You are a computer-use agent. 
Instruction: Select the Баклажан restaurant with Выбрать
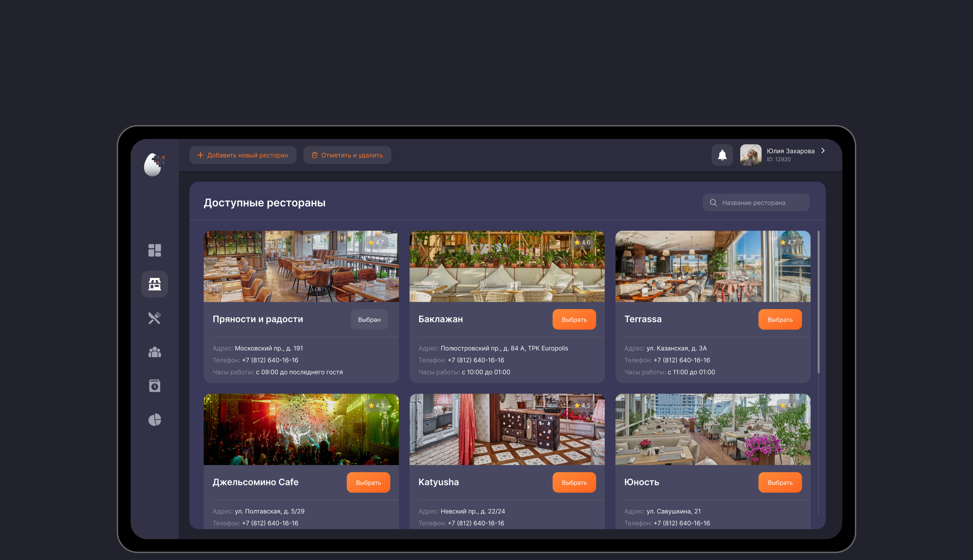coord(574,320)
